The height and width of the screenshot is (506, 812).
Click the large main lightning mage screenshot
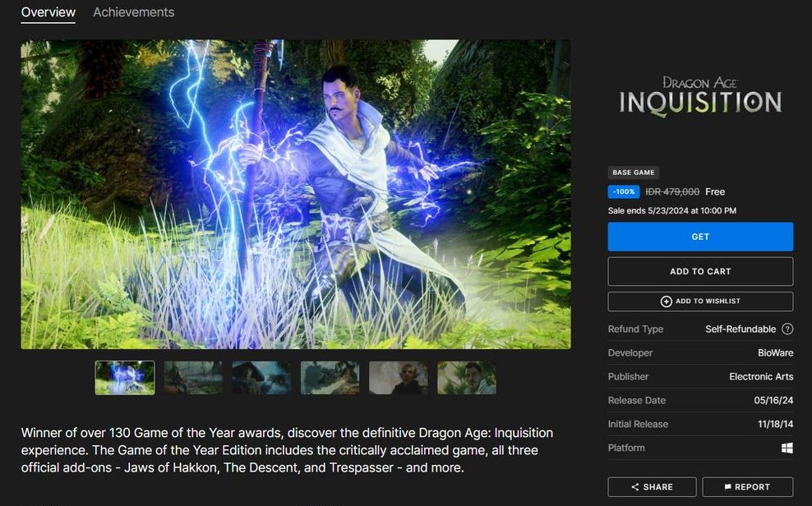tap(295, 194)
